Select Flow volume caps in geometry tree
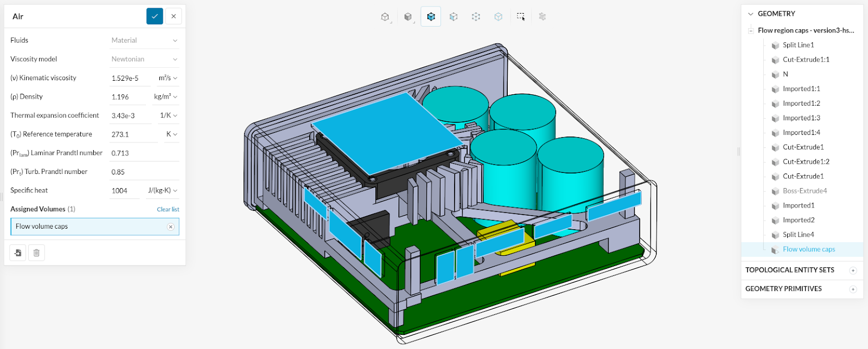Viewport: 868px width, 349px height. pyautogui.click(x=808, y=249)
